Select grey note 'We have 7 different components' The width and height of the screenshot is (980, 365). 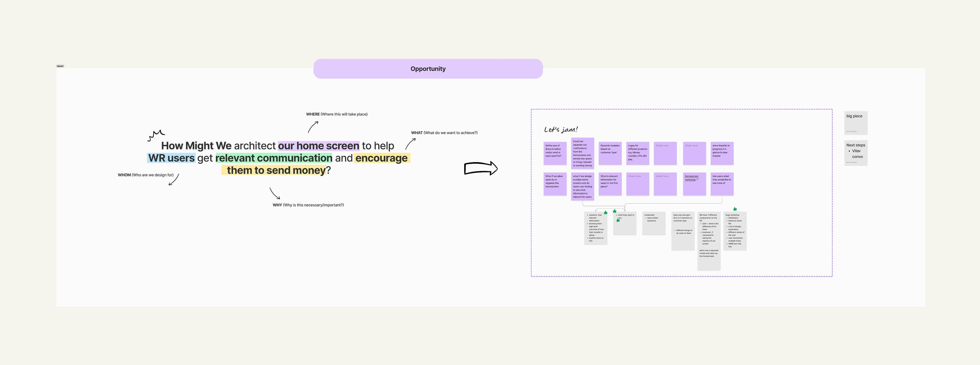point(709,241)
